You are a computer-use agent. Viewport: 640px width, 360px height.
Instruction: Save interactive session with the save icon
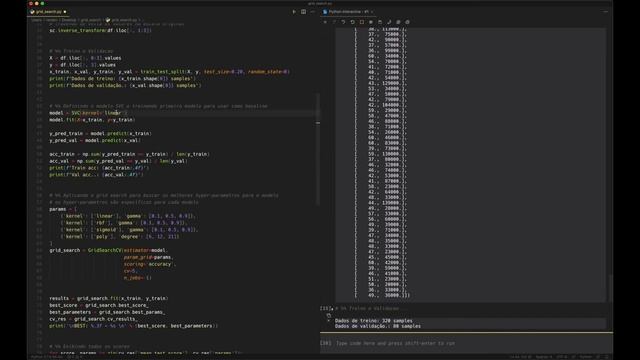pos(380,22)
